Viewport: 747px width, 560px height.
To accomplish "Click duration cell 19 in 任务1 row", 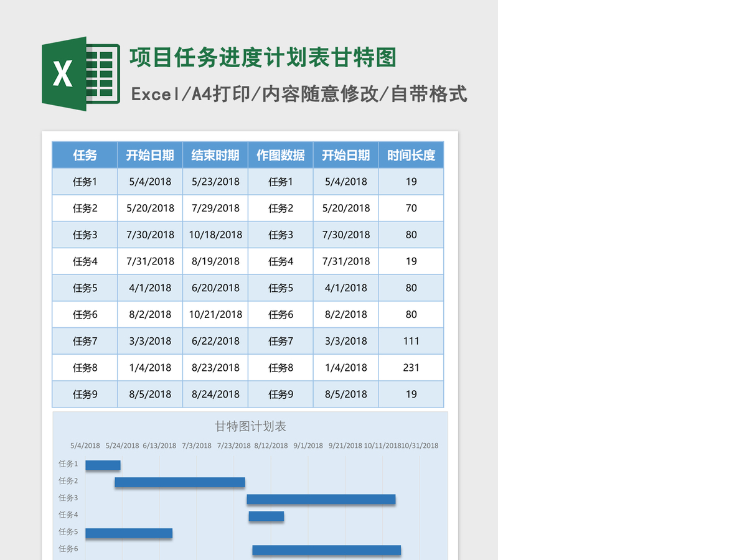I will click(411, 182).
